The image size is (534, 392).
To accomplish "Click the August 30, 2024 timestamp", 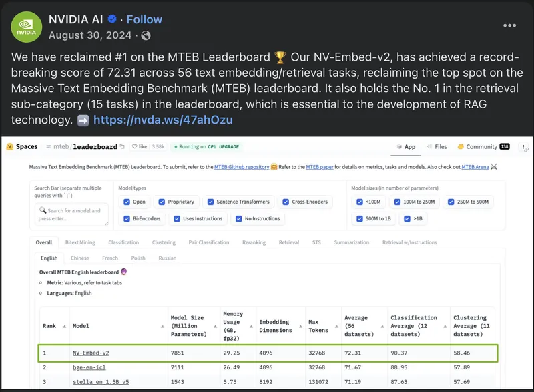I will (90, 35).
